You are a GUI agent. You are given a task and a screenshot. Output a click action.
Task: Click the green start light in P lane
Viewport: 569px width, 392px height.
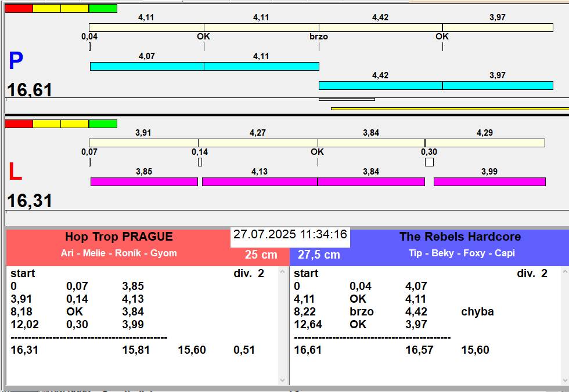click(x=103, y=8)
